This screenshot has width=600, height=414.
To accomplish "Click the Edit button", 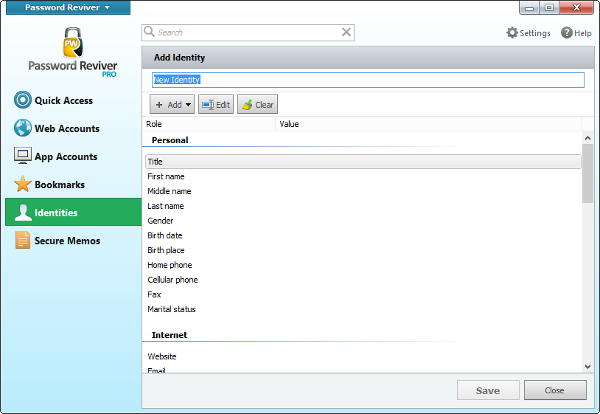I will (216, 104).
